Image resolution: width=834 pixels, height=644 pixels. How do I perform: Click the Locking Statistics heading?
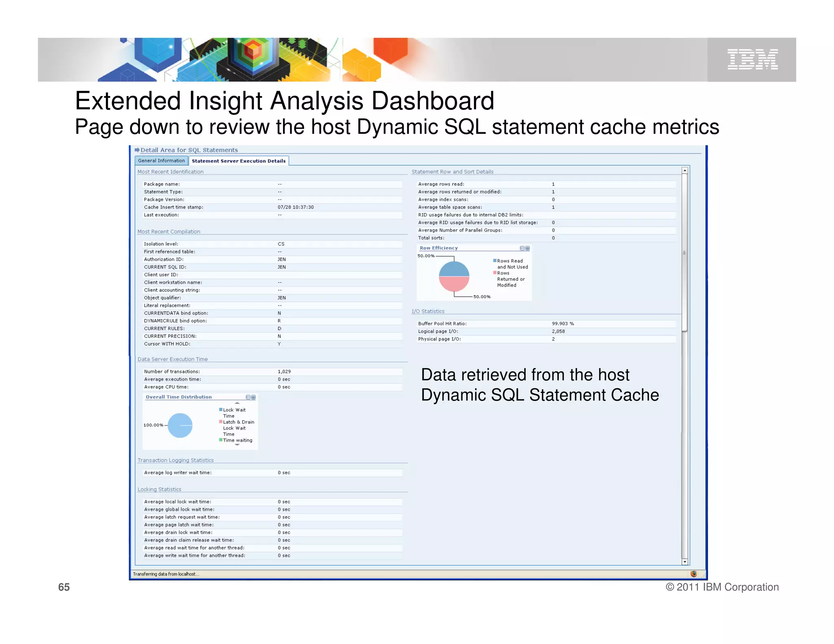click(x=159, y=489)
